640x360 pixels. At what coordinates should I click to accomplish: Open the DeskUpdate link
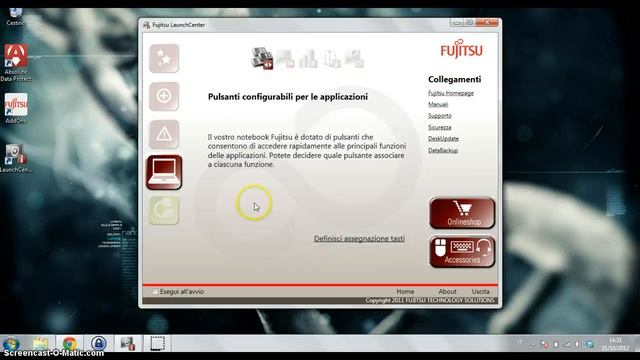coord(443,139)
